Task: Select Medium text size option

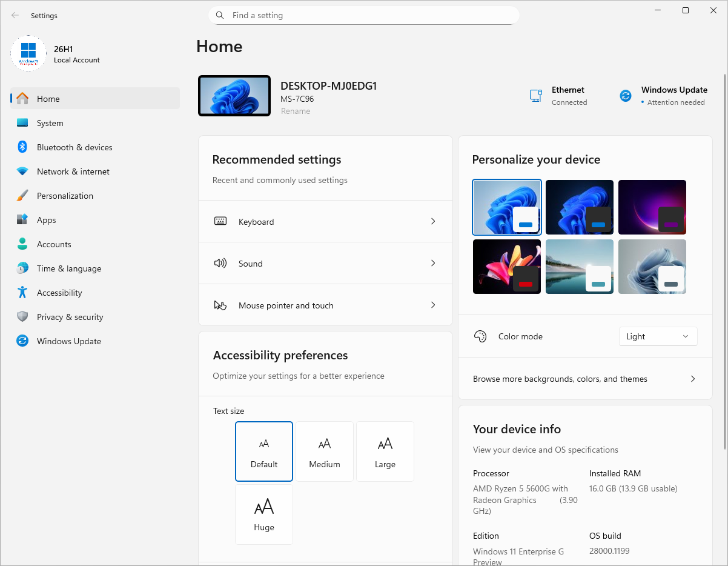Action: click(x=325, y=451)
